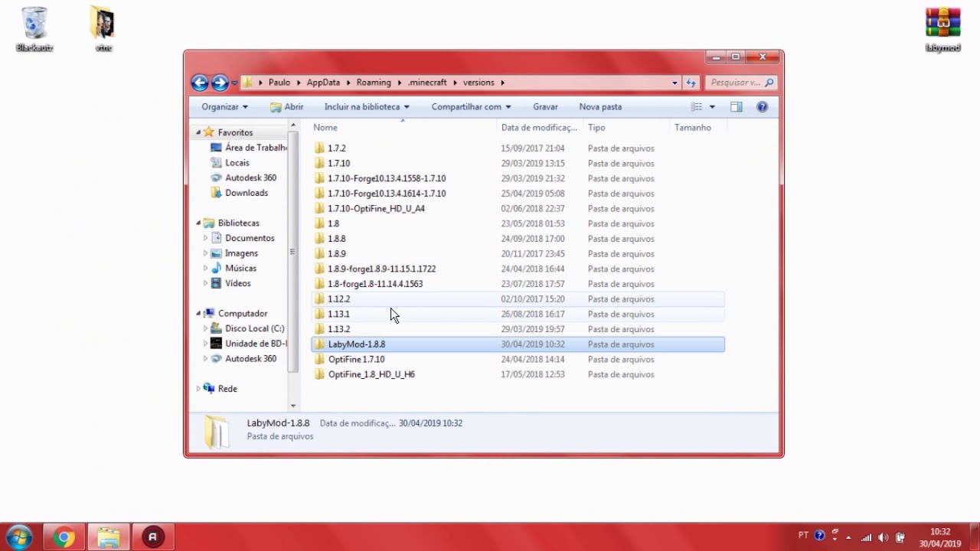The width and height of the screenshot is (980, 551).
Task: Change view using the view icon
Action: pyautogui.click(x=697, y=107)
